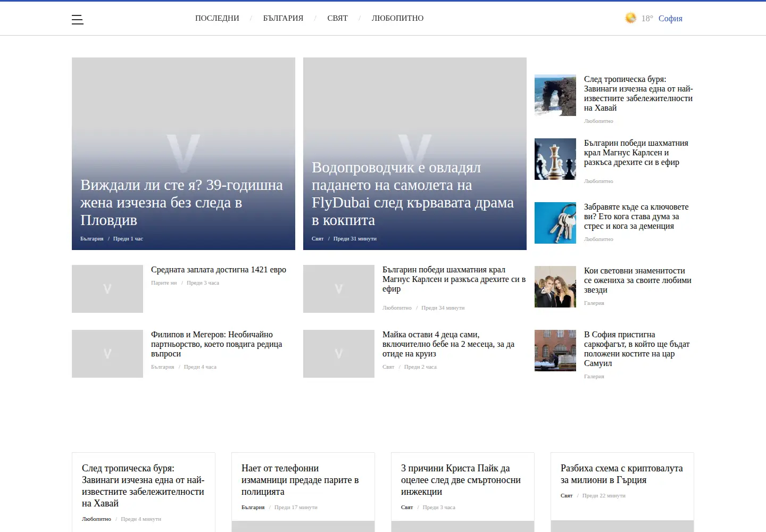Open Магнус Карлсен article in center column
The height and width of the screenshot is (532, 766).
click(x=454, y=279)
